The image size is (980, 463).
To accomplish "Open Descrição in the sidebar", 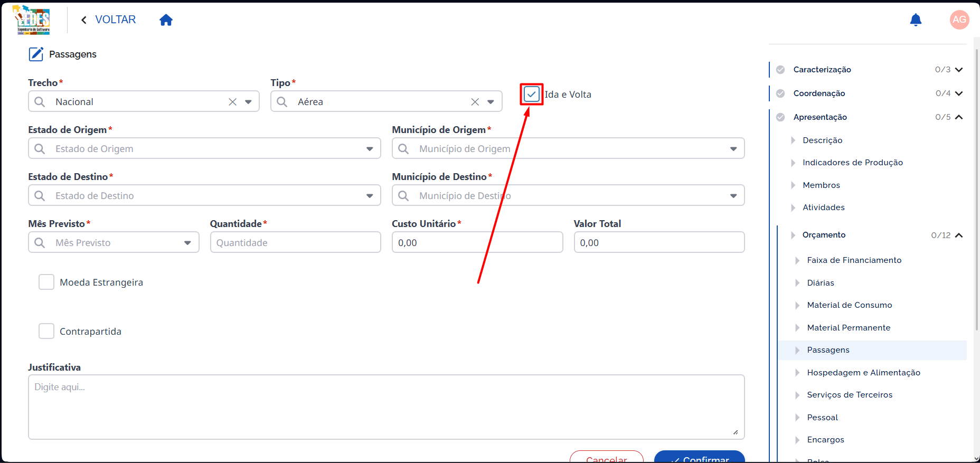I will tap(822, 140).
